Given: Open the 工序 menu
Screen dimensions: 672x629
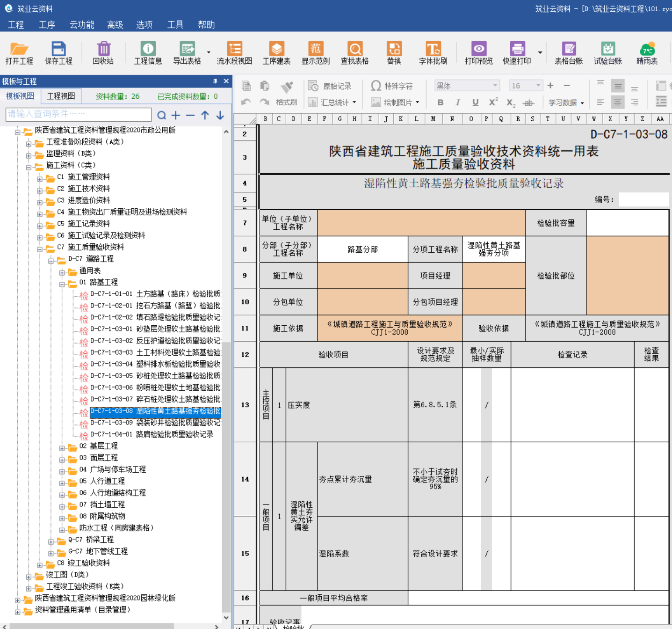Looking at the screenshot, I should 47,24.
